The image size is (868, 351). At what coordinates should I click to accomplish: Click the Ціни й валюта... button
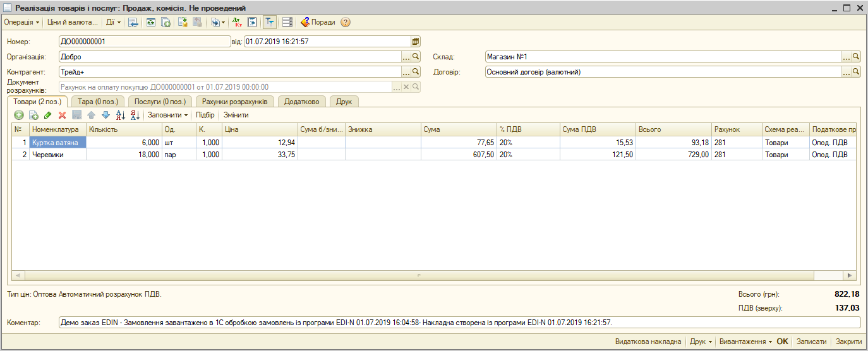[x=73, y=22]
